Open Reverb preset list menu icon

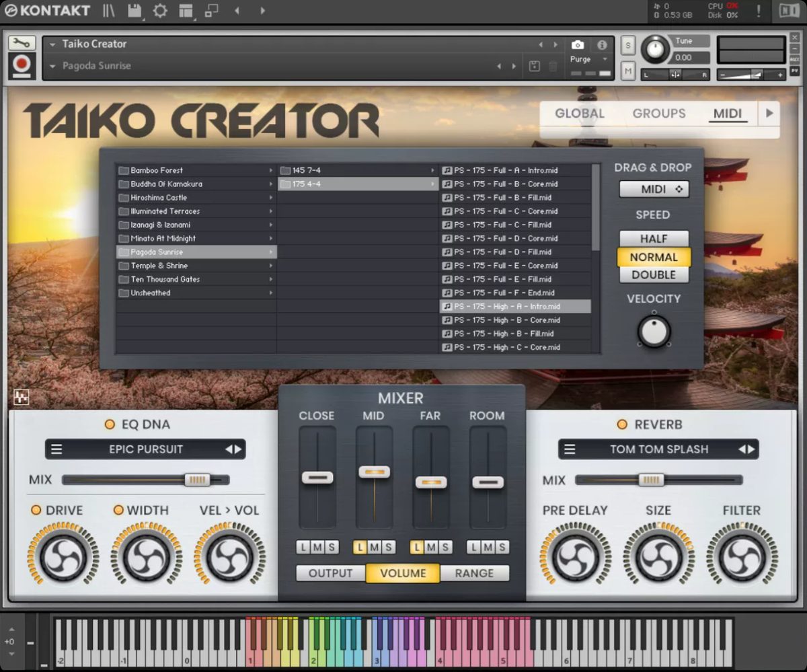point(570,449)
